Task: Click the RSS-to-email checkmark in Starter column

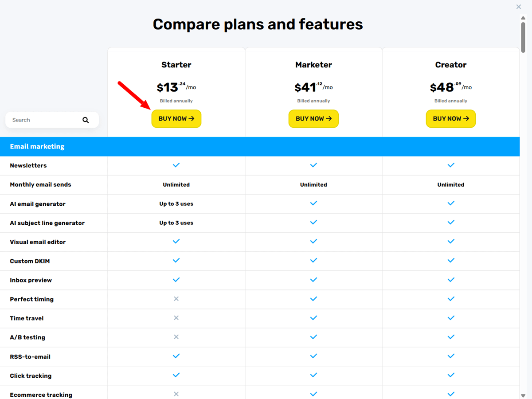Action: click(176, 356)
